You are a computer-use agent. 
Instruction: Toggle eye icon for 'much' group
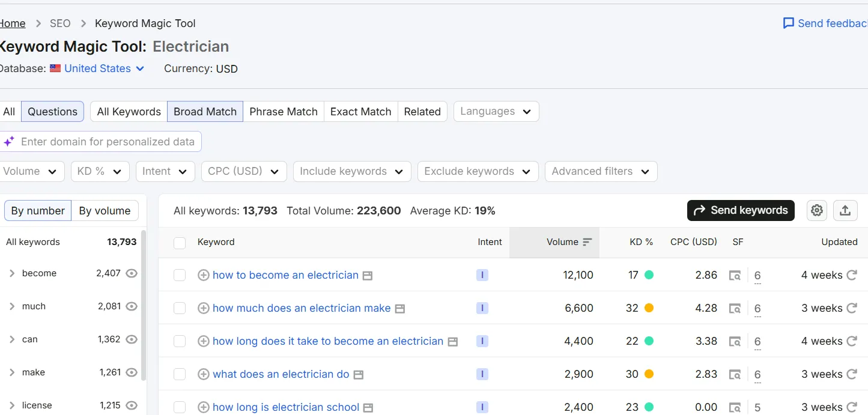click(x=132, y=306)
